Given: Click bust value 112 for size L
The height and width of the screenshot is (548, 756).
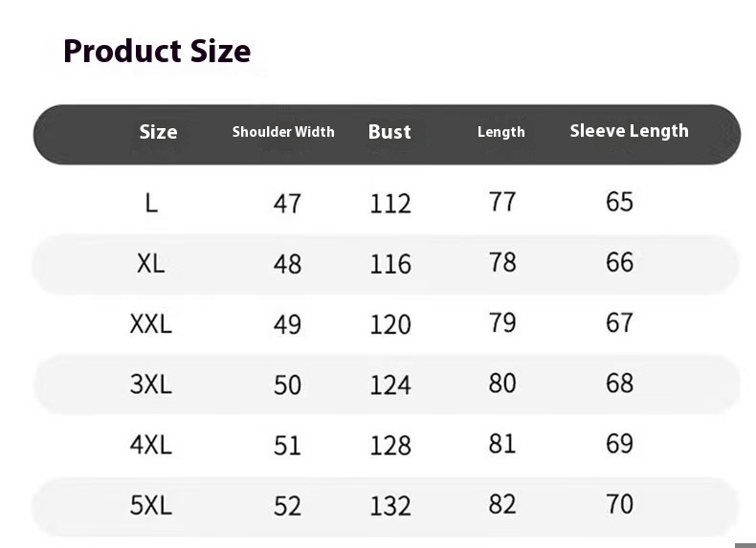Looking at the screenshot, I should point(390,204).
